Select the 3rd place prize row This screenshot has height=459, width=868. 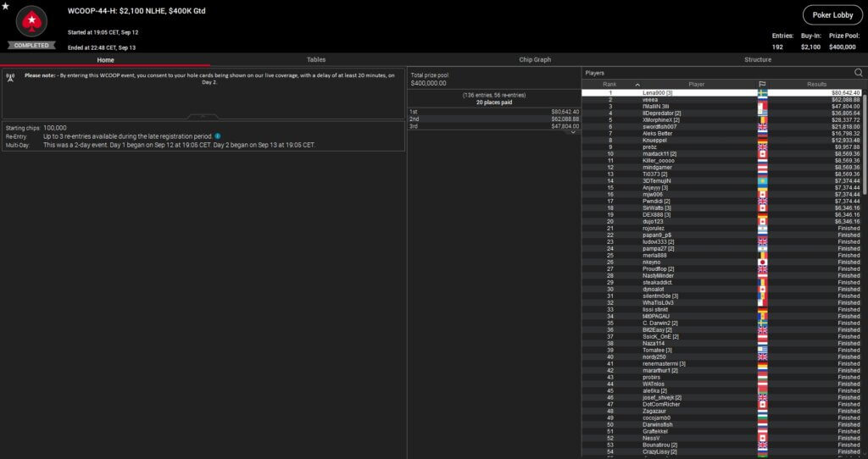pyautogui.click(x=494, y=126)
